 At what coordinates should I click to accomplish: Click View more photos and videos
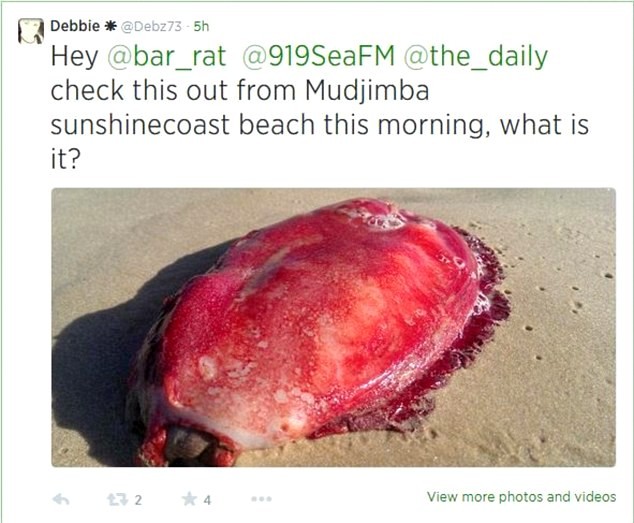coord(522,497)
